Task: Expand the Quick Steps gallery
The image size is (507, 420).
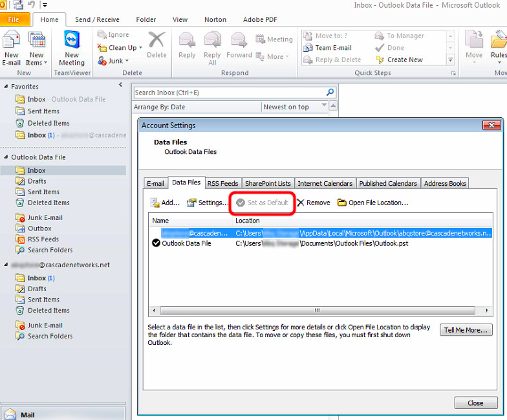Action: [450, 60]
